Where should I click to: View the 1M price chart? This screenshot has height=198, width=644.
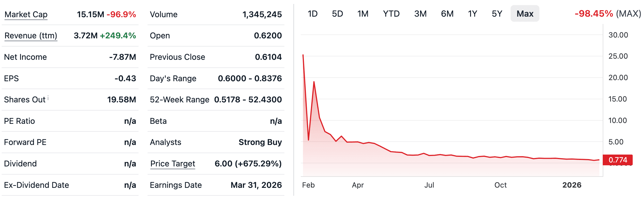click(x=363, y=13)
